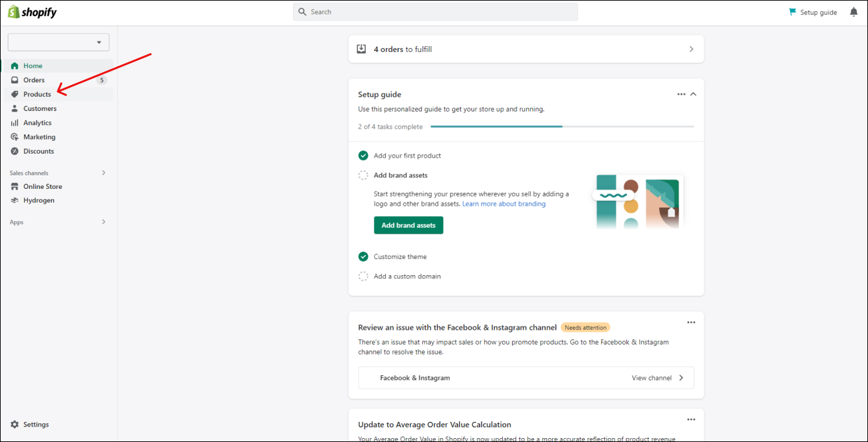Expand the Apps section arrow
This screenshot has width=868, height=442.
click(x=104, y=222)
